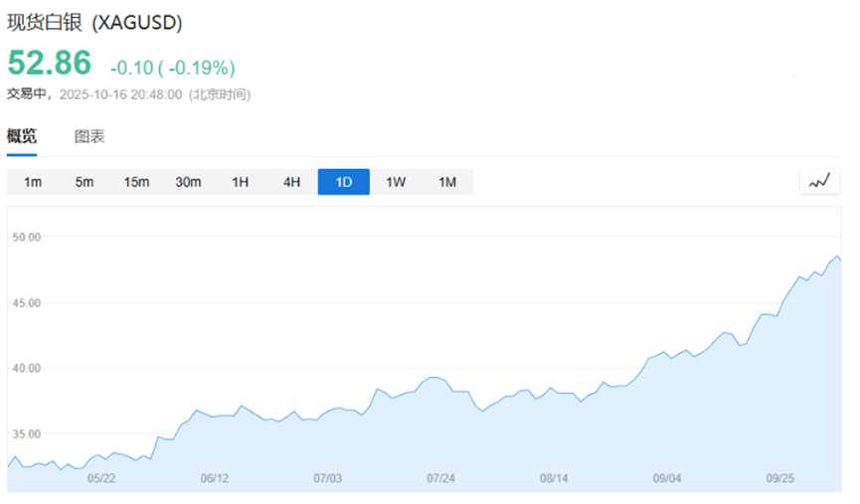Select the 5m timeframe
Image resolution: width=860 pixels, height=504 pixels.
pos(85,182)
